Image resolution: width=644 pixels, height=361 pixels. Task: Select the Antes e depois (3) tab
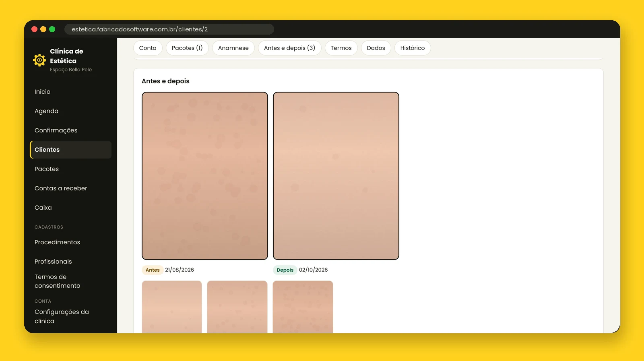coord(289,48)
